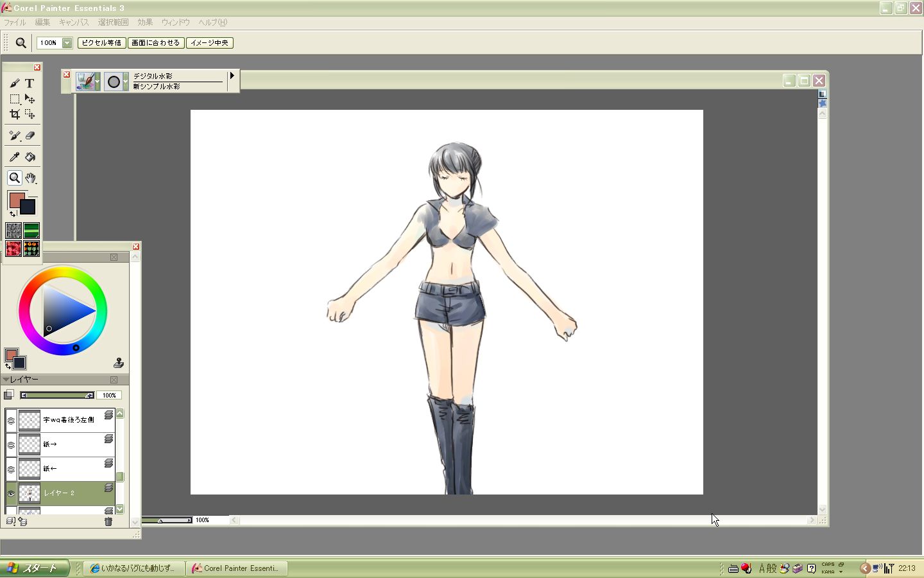924x578 pixels.
Task: Open the 編集 menu
Action: coord(42,22)
